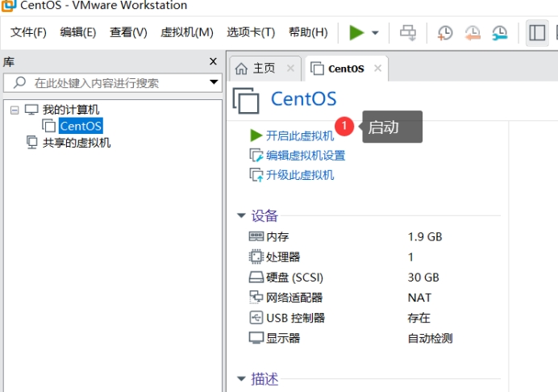Open the 选项卡(T) menu

(251, 32)
